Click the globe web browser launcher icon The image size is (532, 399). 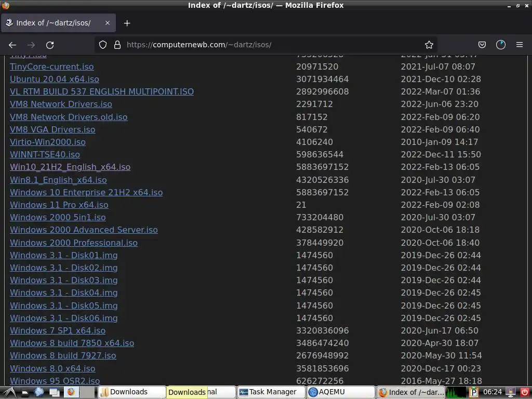(38, 392)
